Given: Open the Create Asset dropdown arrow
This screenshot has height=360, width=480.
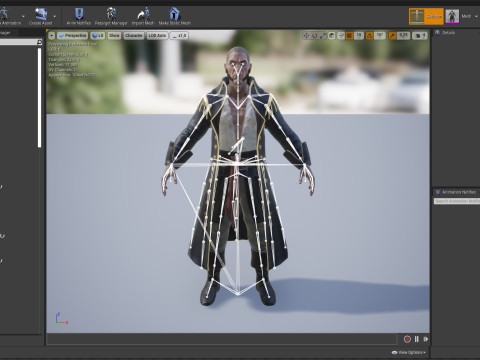Looking at the screenshot, I should [x=55, y=16].
